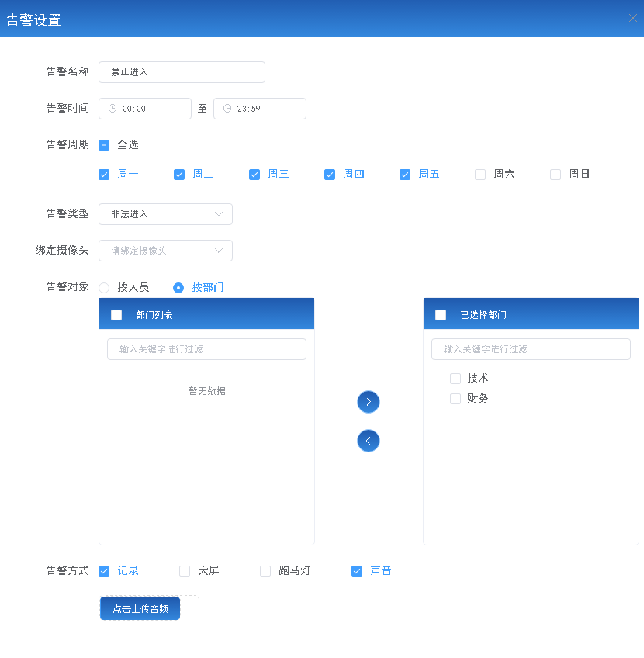Select the 按人员 radio option
This screenshot has height=658, width=644.
click(x=104, y=286)
